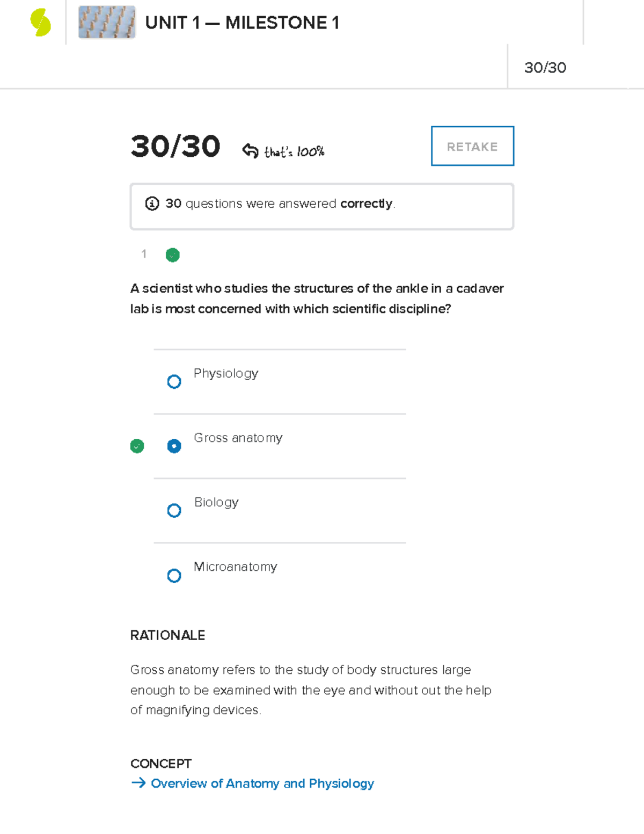This screenshot has width=644, height=834.
Task: Click the Unit 1 — Milestone 1 title
Action: tap(242, 23)
